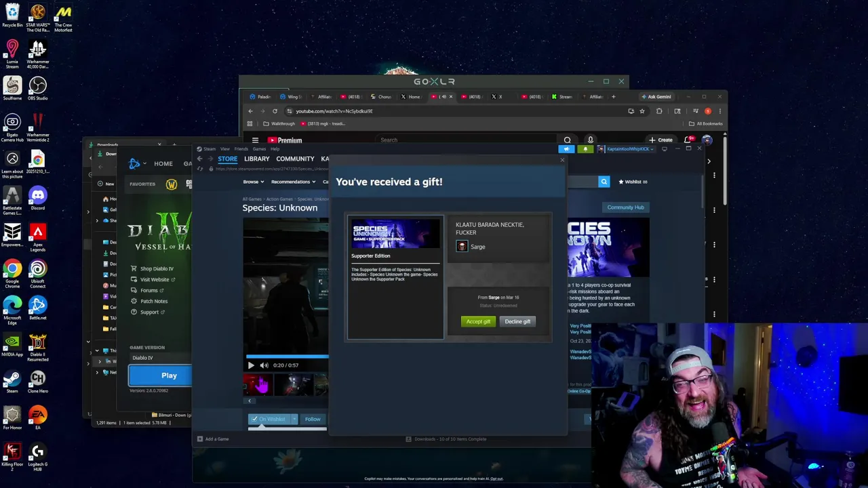Open the Help menu in Steam
868x488 pixels.
click(x=275, y=149)
